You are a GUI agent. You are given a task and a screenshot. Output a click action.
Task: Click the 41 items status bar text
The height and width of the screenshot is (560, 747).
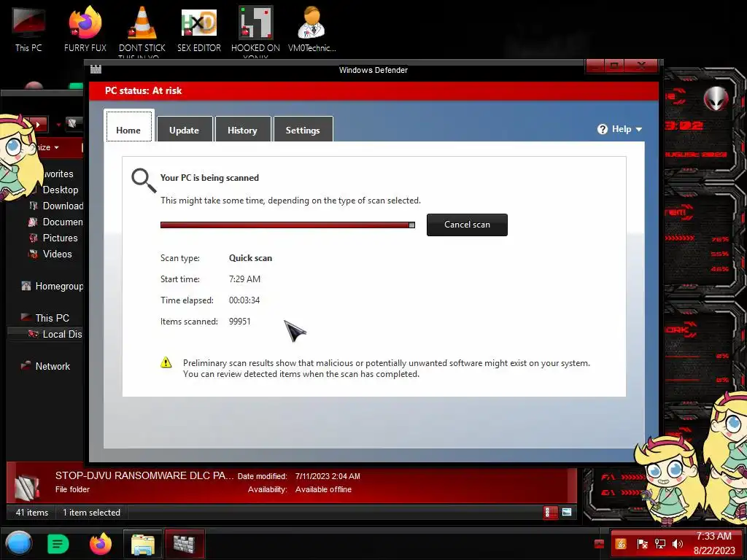32,513
